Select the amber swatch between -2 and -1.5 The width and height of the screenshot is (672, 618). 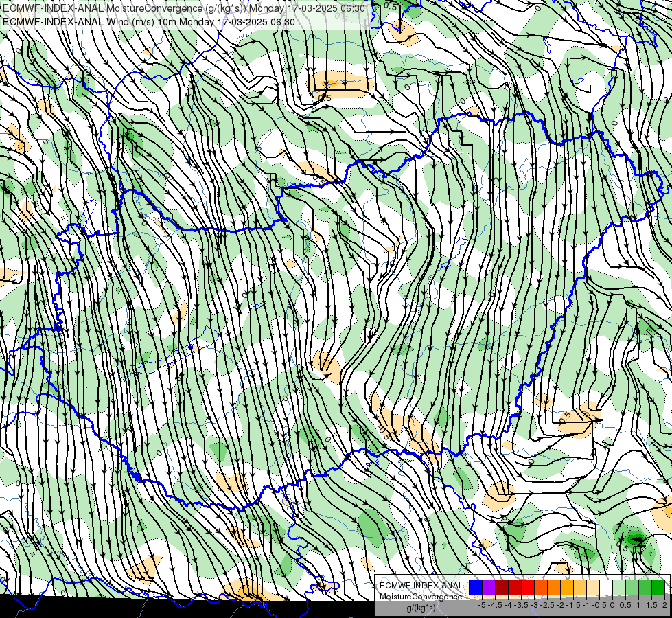(x=567, y=588)
